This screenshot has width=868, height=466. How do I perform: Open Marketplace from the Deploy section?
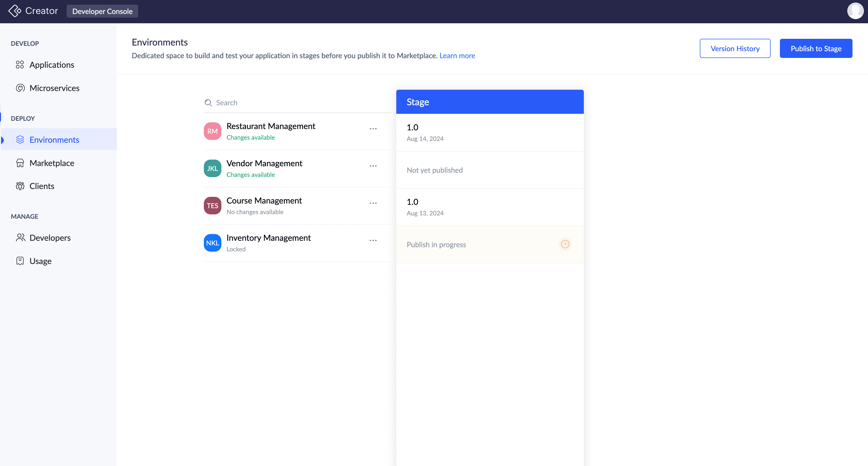pos(52,163)
